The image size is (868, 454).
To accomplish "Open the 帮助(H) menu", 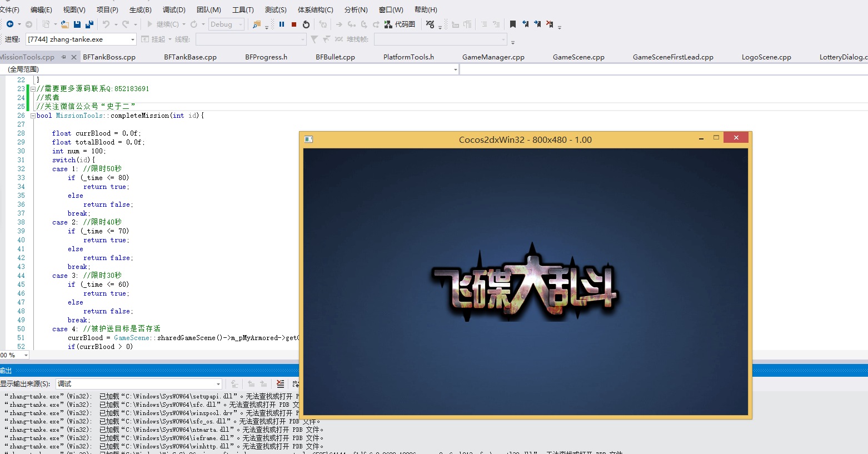I will [426, 9].
